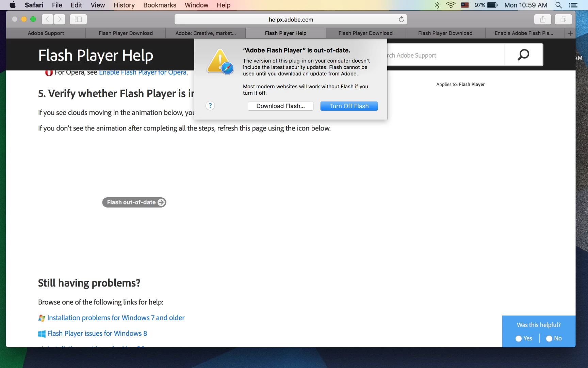This screenshot has width=588, height=368.
Task: Add a new tab with plus icon
Action: coord(570,33)
